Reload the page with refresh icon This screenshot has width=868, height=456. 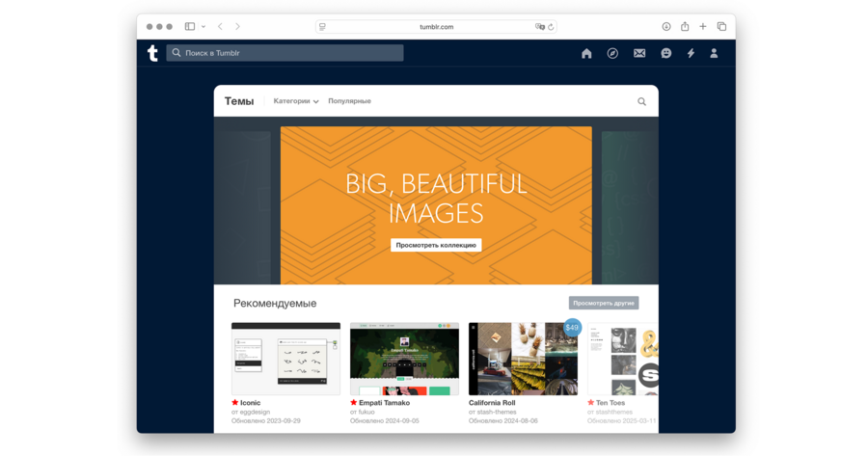(x=551, y=27)
